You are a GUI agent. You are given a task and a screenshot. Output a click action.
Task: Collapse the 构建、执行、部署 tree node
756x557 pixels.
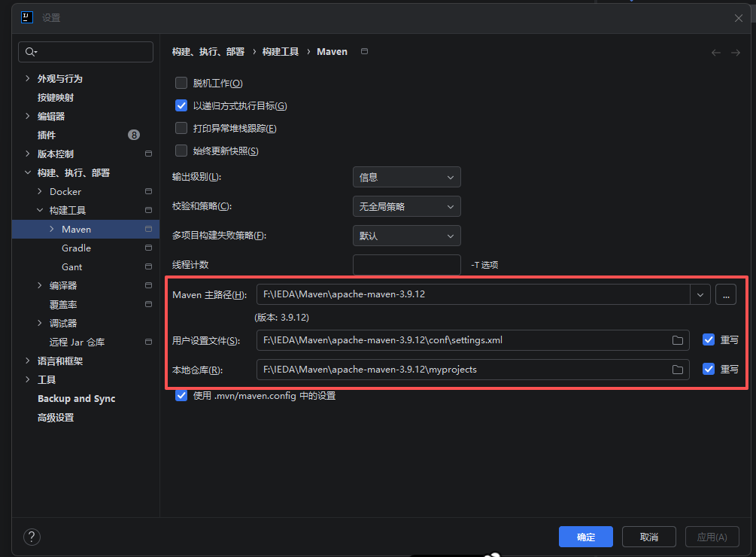click(x=28, y=172)
